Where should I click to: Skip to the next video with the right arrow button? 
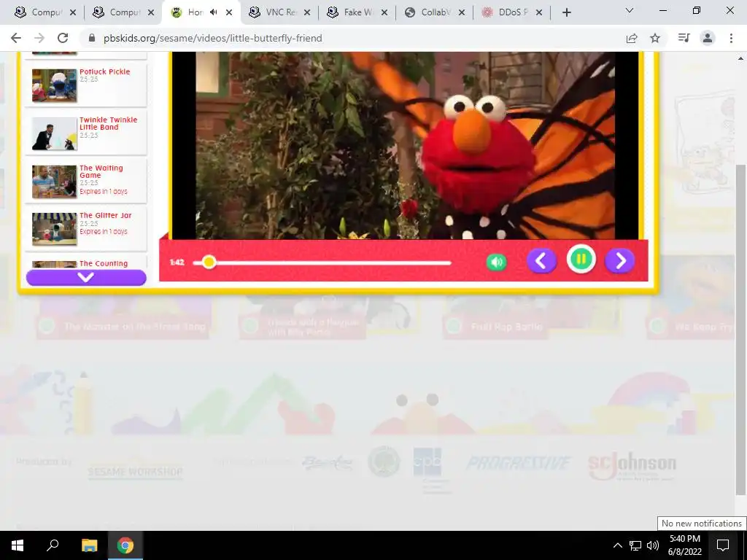tap(619, 260)
